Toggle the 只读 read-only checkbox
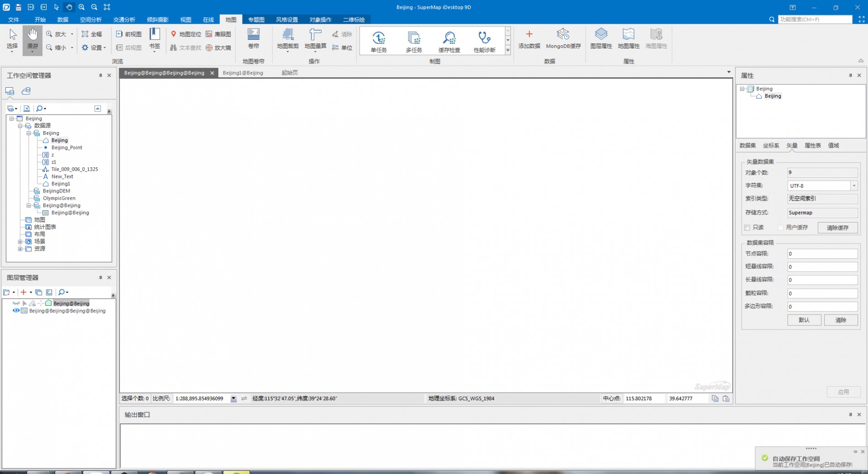Viewport: 868px width, 474px height. (747, 228)
